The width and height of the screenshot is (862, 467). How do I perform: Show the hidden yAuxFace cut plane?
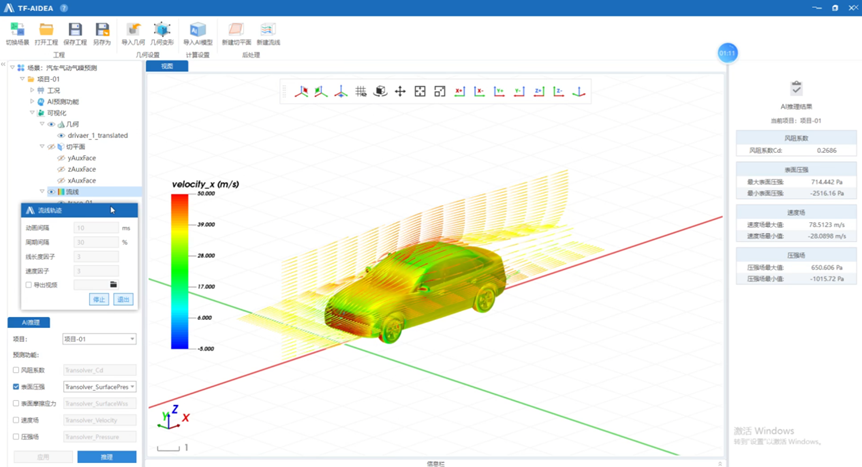pyautogui.click(x=61, y=158)
